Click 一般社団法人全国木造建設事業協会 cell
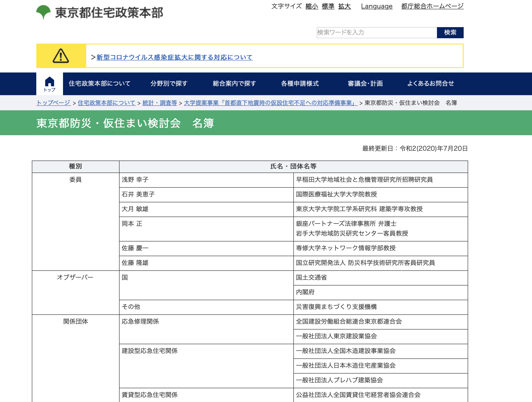This screenshot has width=532, height=402. pos(380,351)
